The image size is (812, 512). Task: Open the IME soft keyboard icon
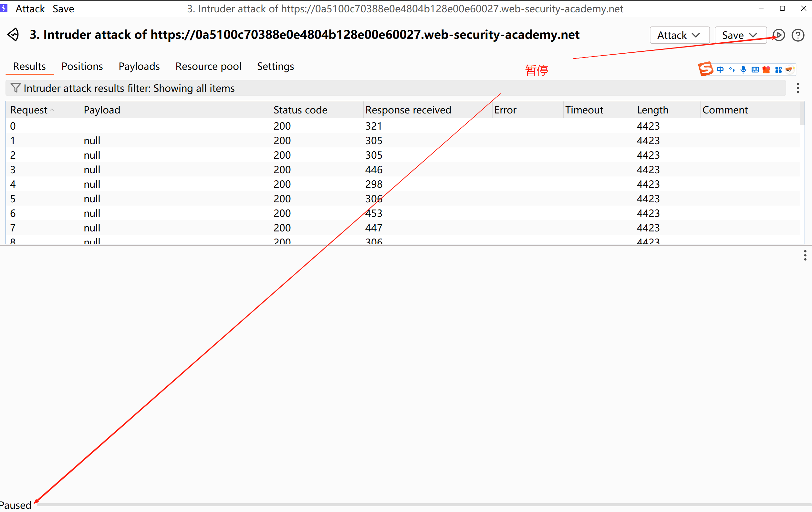pos(755,69)
